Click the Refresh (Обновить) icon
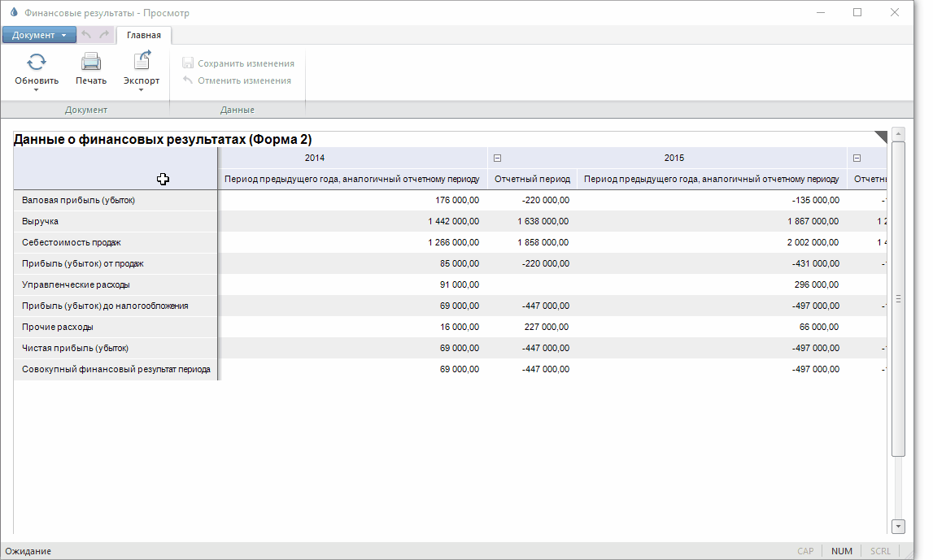The height and width of the screenshot is (560, 933). [x=37, y=62]
